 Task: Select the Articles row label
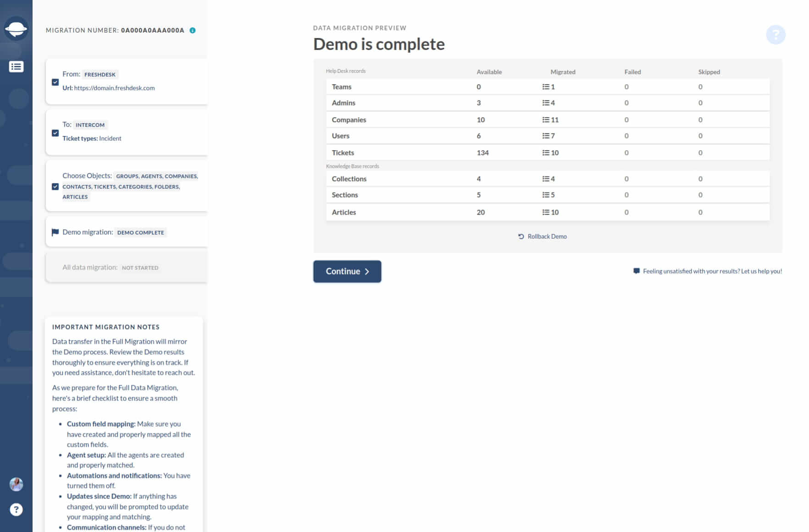click(344, 212)
